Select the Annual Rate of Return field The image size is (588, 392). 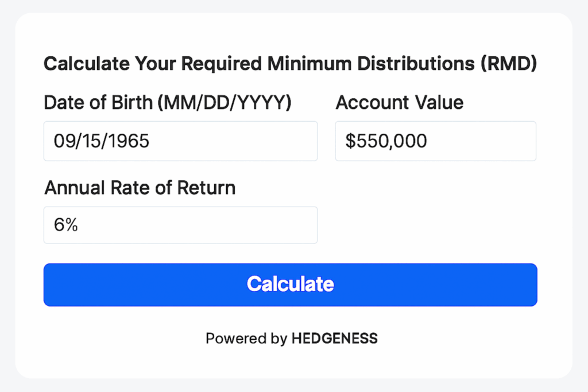click(180, 225)
